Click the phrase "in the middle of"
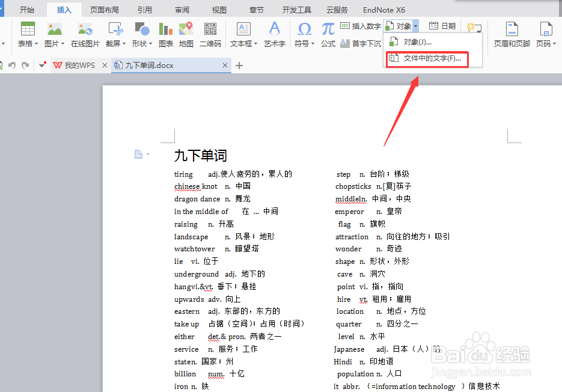562x392 pixels. [201, 212]
